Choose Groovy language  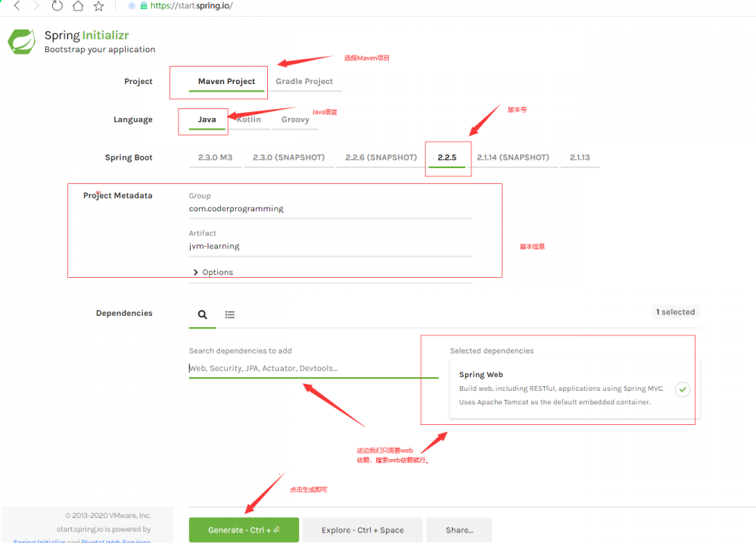pyautogui.click(x=295, y=119)
